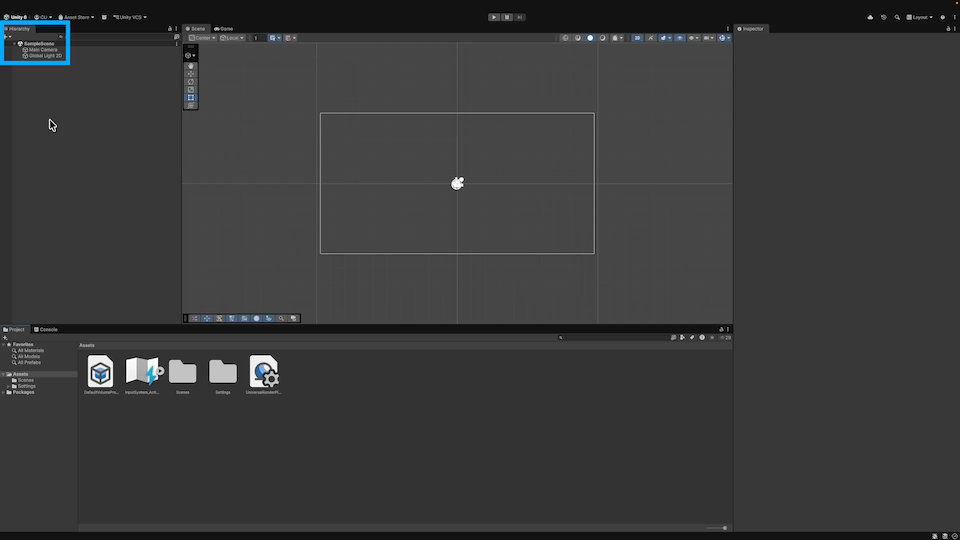Click the cloud services icon

coord(870,17)
